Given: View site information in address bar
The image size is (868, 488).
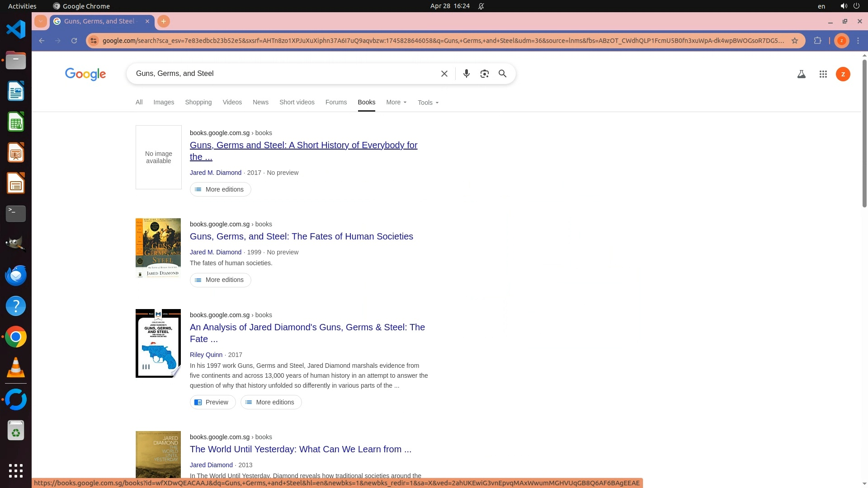Looking at the screenshot, I should [x=93, y=41].
